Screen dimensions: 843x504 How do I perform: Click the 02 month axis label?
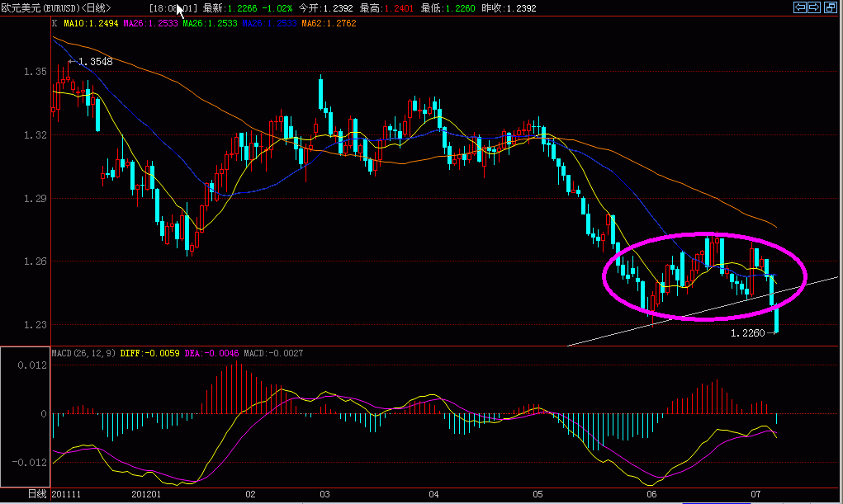click(x=250, y=494)
